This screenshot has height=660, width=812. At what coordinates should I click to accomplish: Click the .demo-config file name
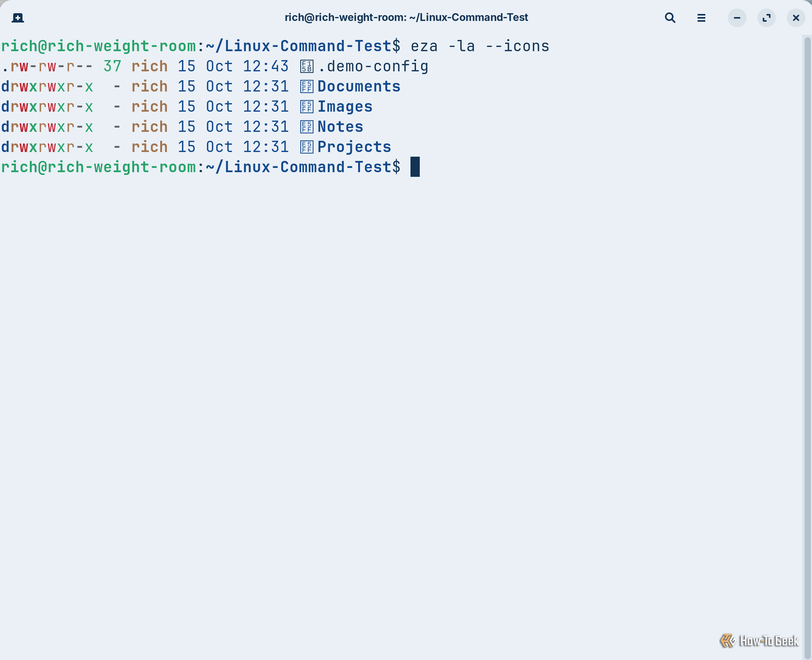coord(373,67)
